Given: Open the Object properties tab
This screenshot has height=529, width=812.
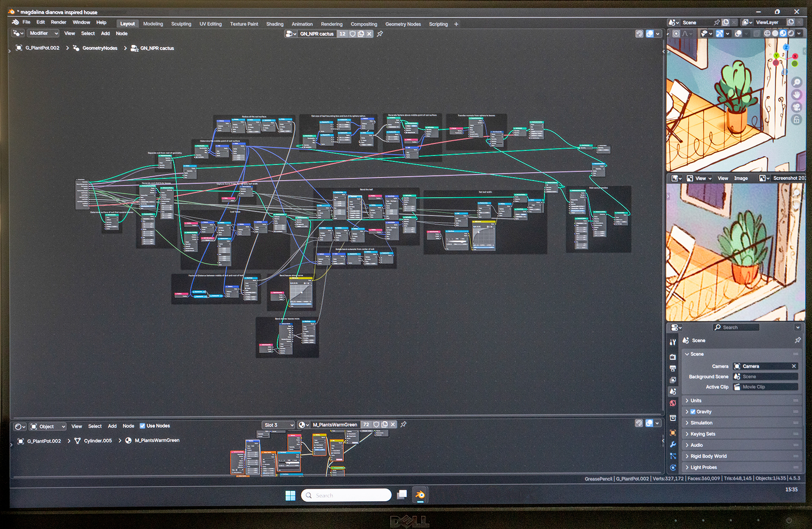Looking at the screenshot, I should pyautogui.click(x=673, y=433).
